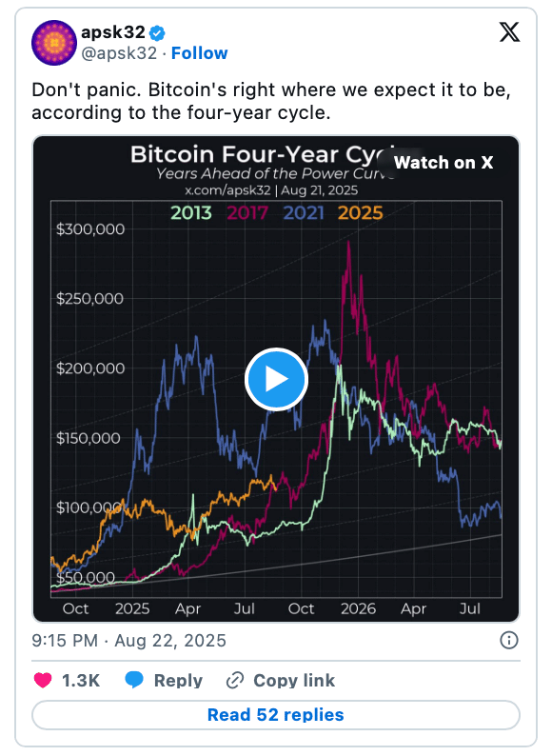The width and height of the screenshot is (552, 756).
Task: Click the tweet text body
Action: [271, 101]
